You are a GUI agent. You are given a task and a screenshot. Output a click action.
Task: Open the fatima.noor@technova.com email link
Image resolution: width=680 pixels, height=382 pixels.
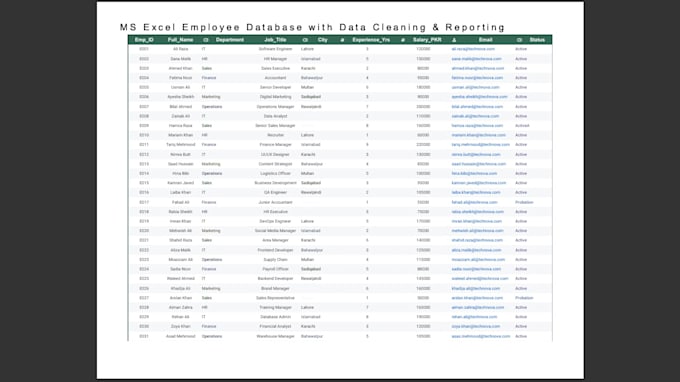[477, 78]
